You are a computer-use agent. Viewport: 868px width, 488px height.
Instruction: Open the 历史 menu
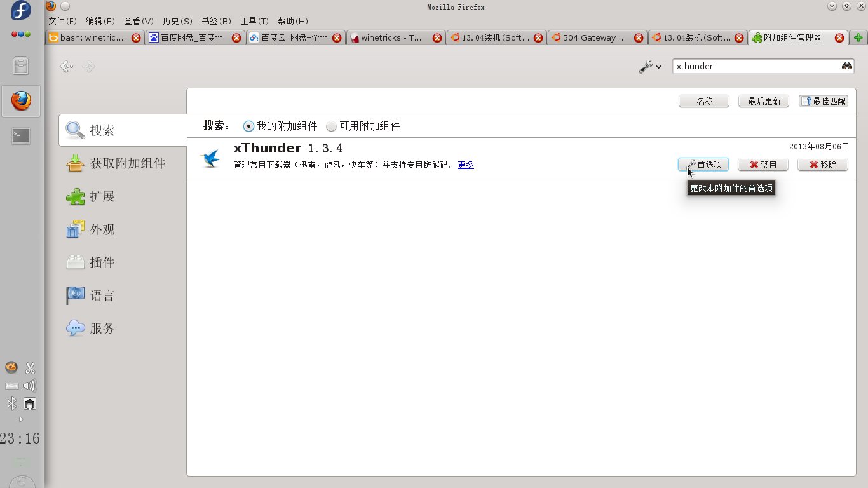177,21
